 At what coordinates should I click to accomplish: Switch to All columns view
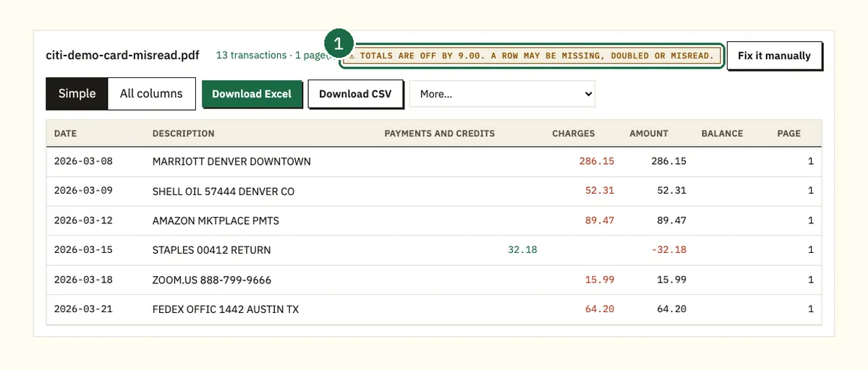151,94
